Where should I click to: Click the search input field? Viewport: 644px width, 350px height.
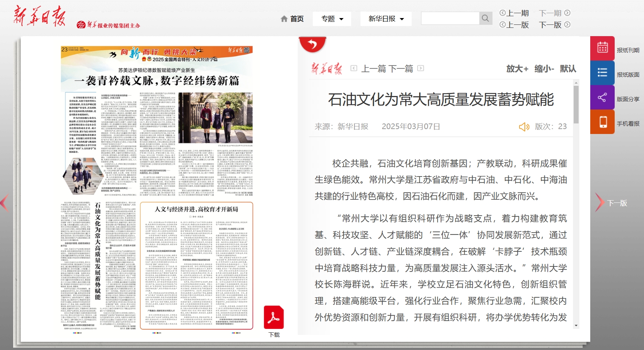(450, 18)
